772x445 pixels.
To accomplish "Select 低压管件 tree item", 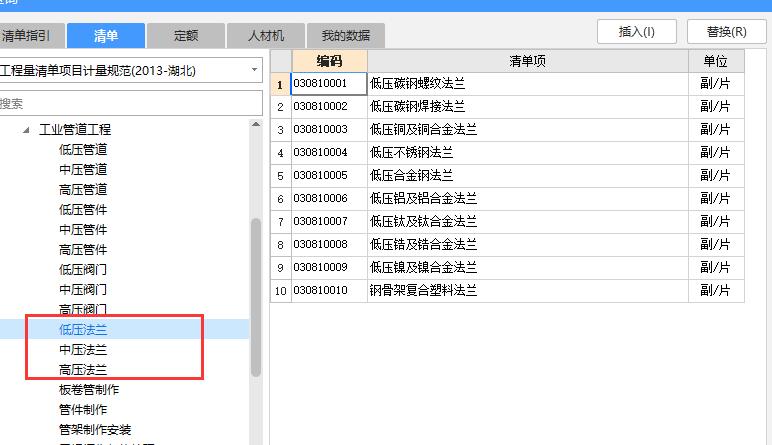I will 83,210.
